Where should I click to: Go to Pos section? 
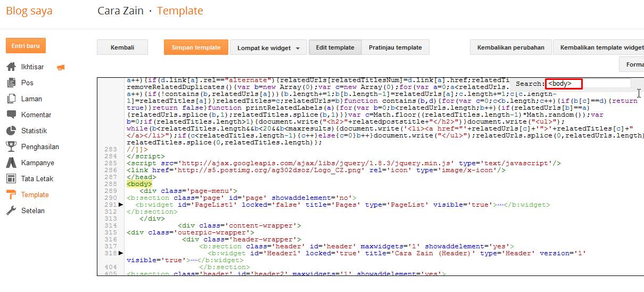27,83
